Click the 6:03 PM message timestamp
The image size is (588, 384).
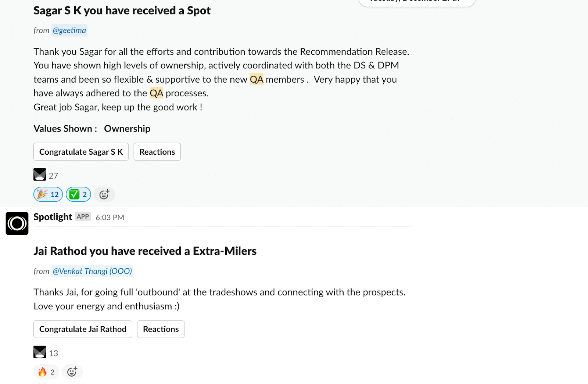tap(110, 217)
